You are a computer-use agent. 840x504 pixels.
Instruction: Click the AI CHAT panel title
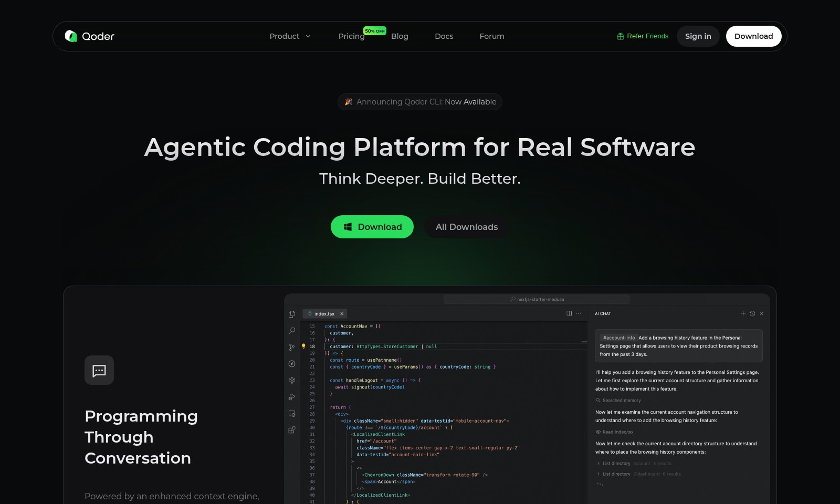603,313
